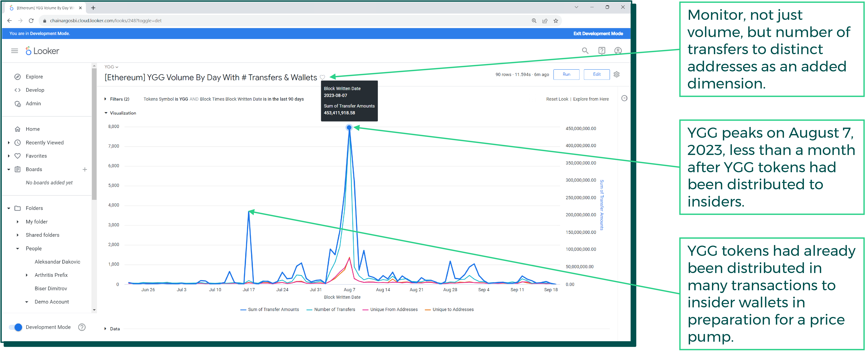Expand the Data section
The width and height of the screenshot is (868, 354).
(112, 329)
